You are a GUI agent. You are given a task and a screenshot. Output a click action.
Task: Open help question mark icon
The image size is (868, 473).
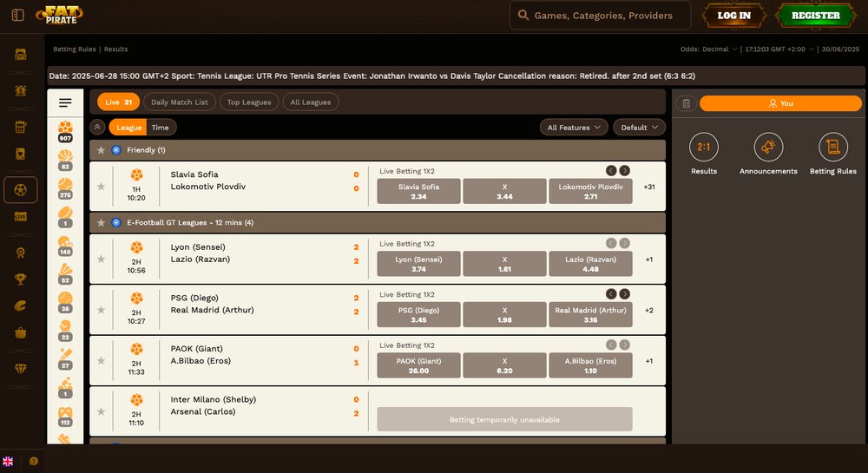click(34, 461)
